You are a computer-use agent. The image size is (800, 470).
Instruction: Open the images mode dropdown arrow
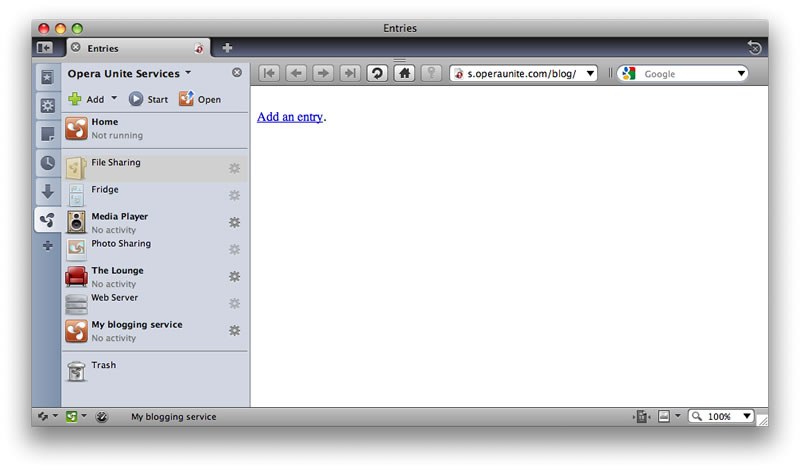(x=678, y=416)
